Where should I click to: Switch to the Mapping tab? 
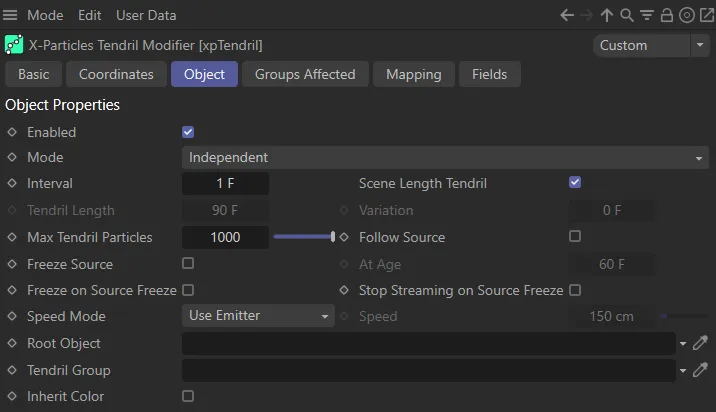point(414,74)
